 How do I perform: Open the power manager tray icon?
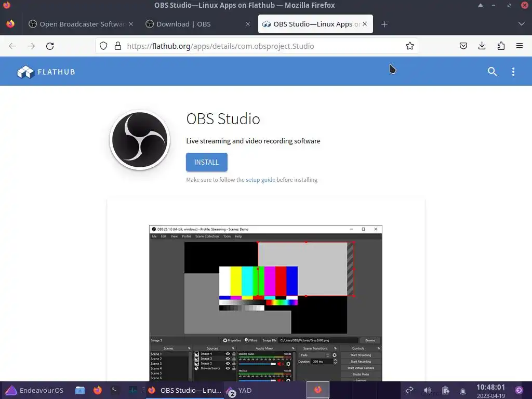(445, 391)
